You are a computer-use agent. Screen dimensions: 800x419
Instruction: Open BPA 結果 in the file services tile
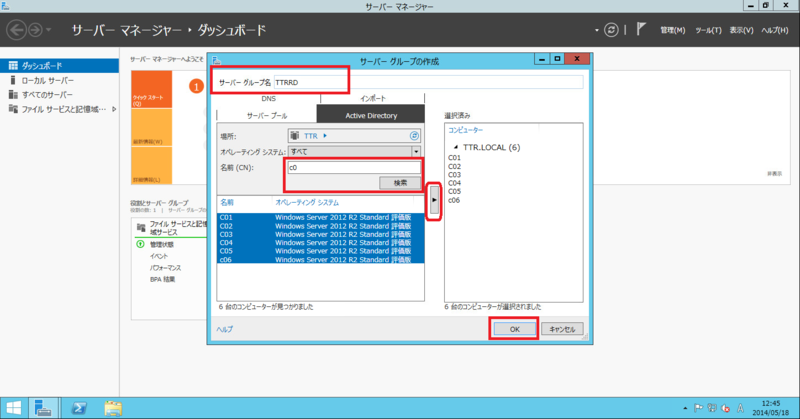pos(162,280)
